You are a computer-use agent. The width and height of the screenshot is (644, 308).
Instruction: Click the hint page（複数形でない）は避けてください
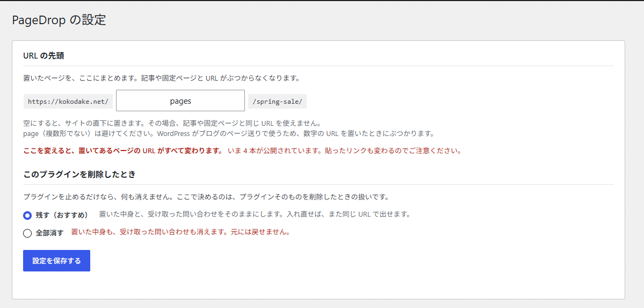coord(228,134)
